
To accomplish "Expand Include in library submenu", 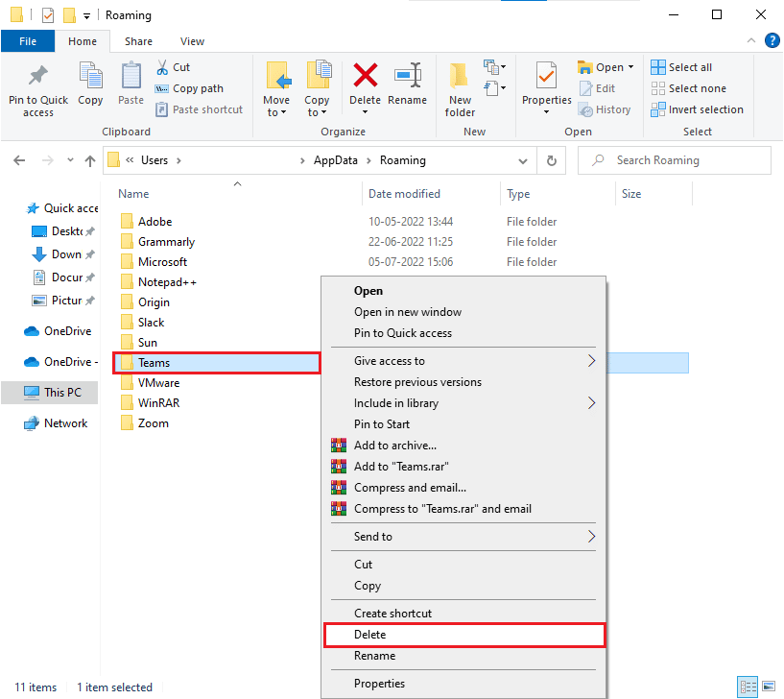I will pos(591,402).
